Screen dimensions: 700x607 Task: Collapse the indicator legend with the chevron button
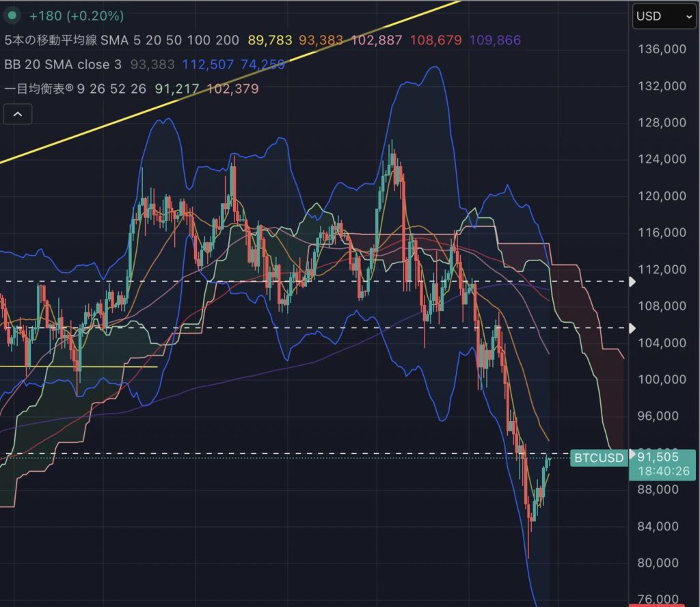tap(18, 114)
